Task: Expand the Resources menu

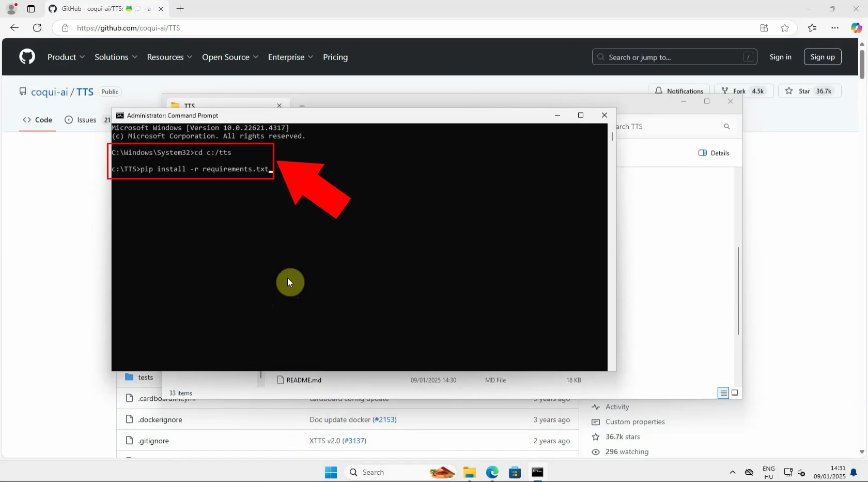Action: (169, 57)
